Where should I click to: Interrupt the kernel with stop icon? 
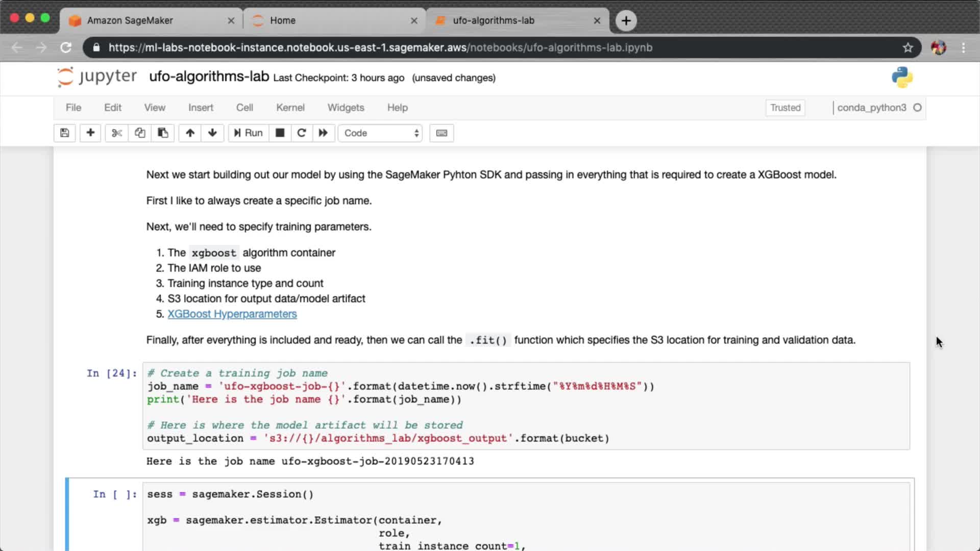tap(280, 133)
